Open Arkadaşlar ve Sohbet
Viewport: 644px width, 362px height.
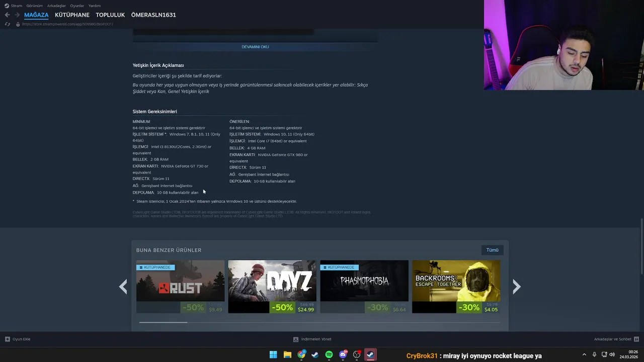616,339
